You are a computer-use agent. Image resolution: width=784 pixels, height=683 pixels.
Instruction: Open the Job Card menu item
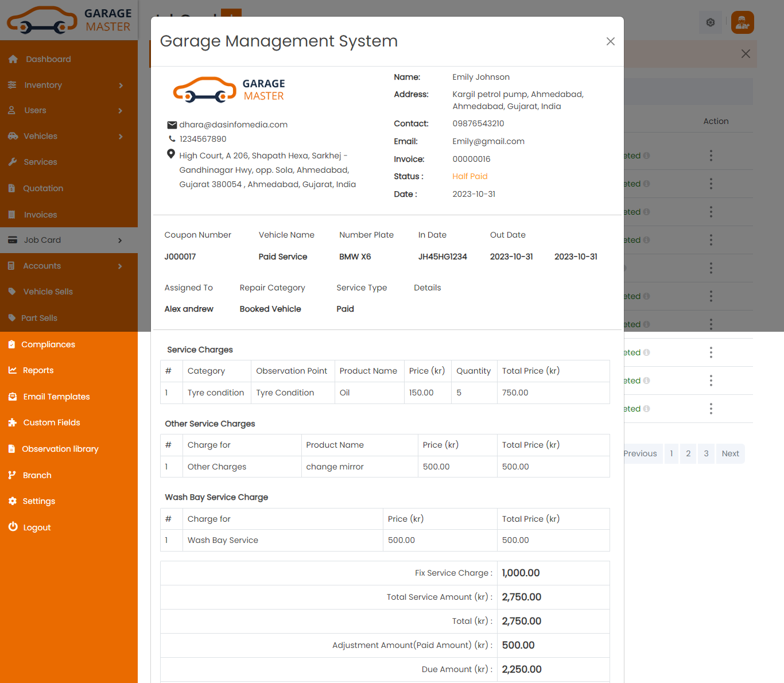pos(42,240)
